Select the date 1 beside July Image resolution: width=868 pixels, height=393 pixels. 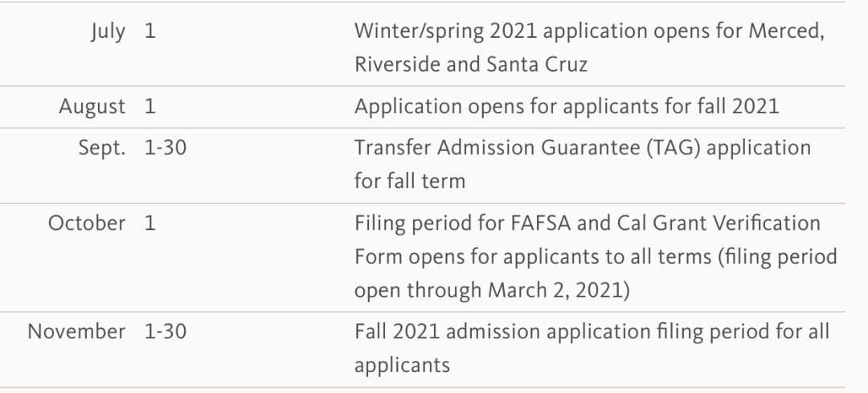(149, 33)
